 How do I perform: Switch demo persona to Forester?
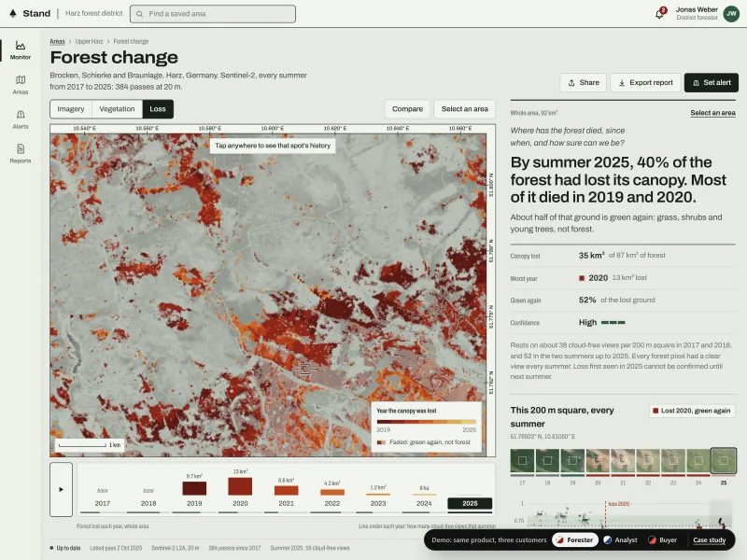point(575,540)
